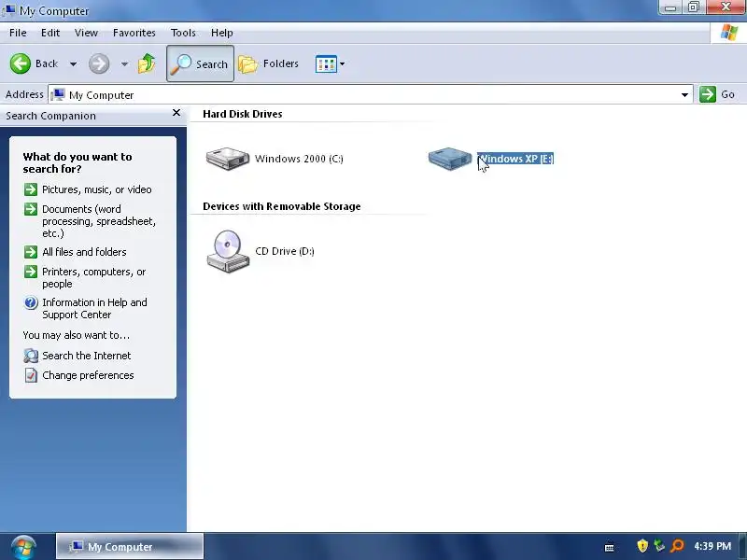The height and width of the screenshot is (560, 747).
Task: Open the Start menu orb
Action: pos(23,547)
